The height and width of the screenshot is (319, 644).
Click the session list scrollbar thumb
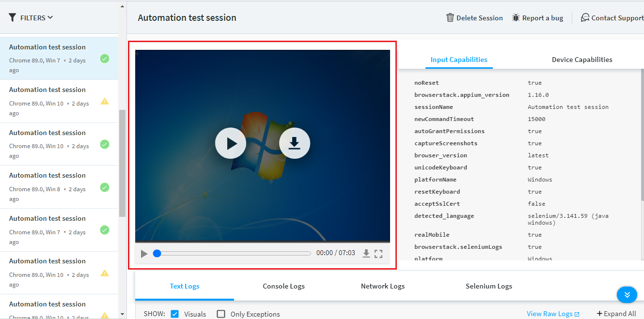coord(122,163)
